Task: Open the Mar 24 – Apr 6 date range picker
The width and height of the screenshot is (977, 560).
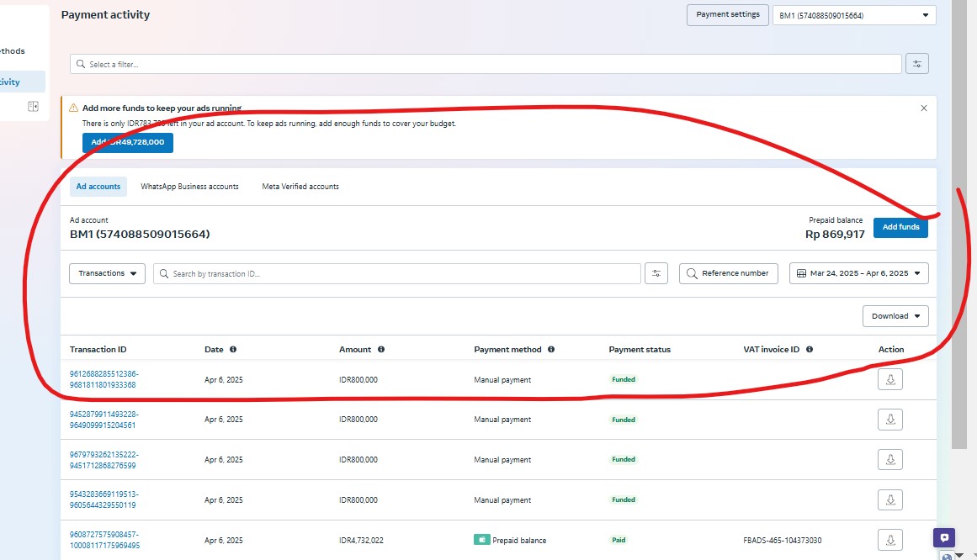Action: 858,273
